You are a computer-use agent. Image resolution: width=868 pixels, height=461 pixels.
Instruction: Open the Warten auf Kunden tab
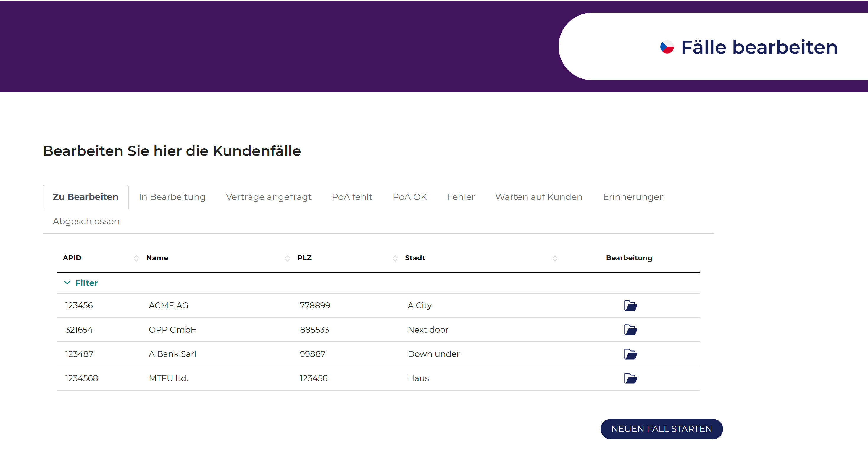point(539,197)
